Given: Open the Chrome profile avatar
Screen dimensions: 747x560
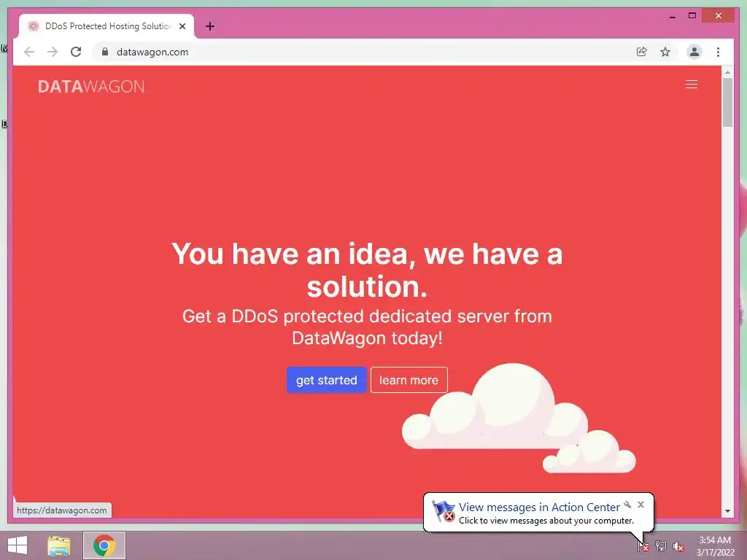Looking at the screenshot, I should point(694,52).
